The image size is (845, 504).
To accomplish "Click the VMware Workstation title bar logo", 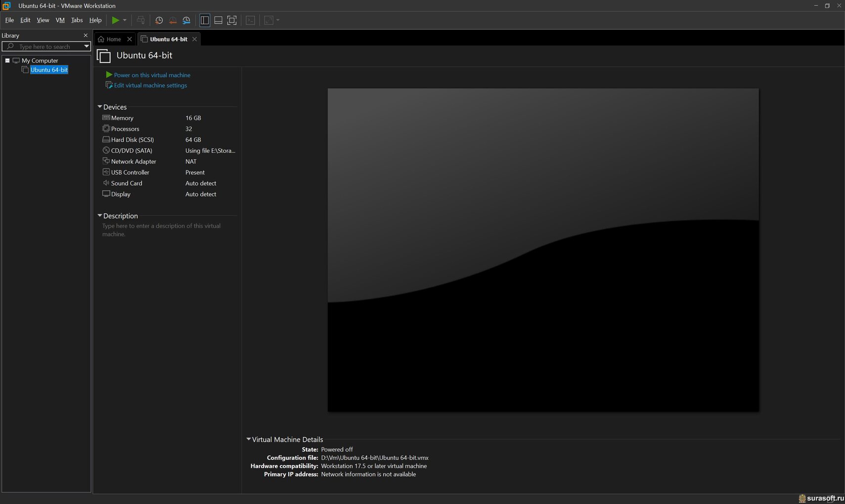I will [6, 6].
